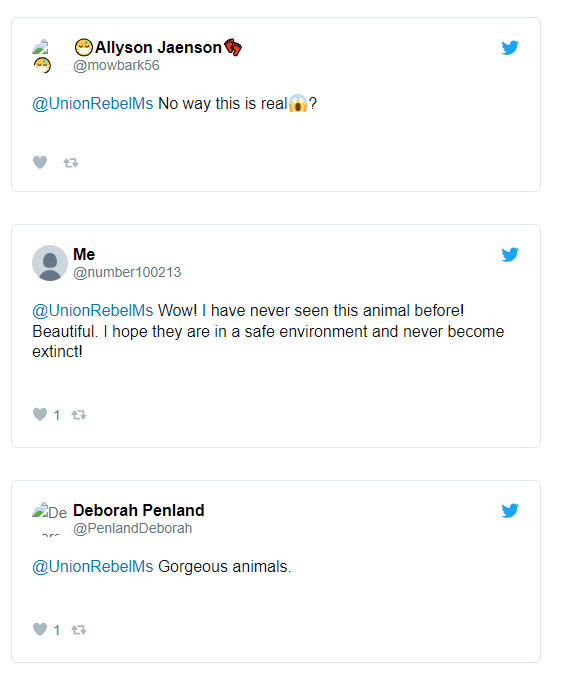Visit the @number100213 handle
Image resolution: width=565 pixels, height=687 pixels.
point(127,273)
